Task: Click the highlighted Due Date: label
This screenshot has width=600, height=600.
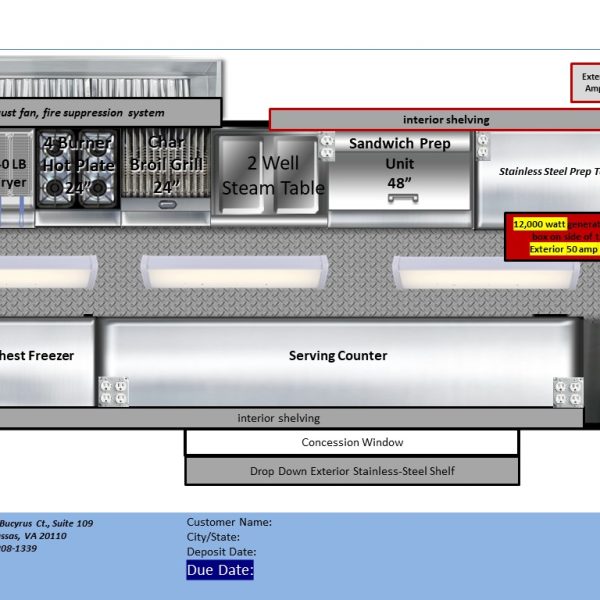Action: click(220, 570)
